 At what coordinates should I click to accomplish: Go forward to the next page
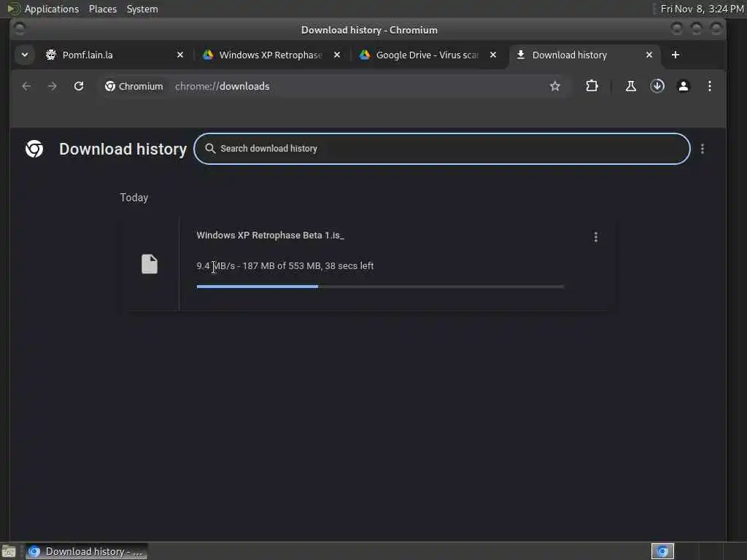(x=53, y=86)
